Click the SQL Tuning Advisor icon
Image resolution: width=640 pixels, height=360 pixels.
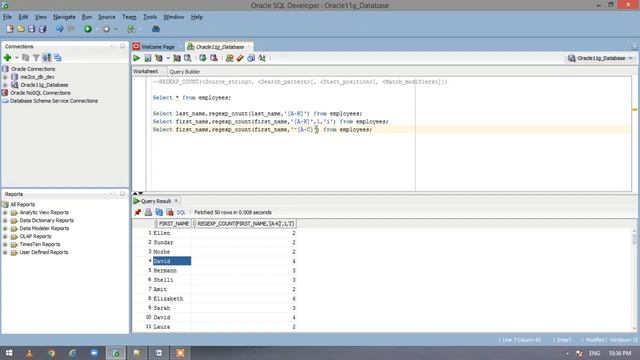click(x=188, y=58)
